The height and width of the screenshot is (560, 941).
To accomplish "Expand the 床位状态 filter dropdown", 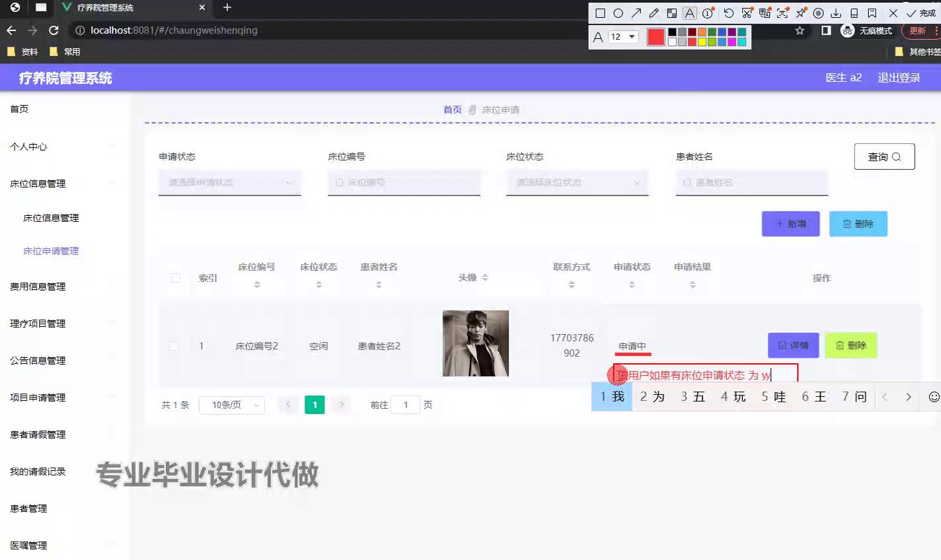I will tap(577, 183).
